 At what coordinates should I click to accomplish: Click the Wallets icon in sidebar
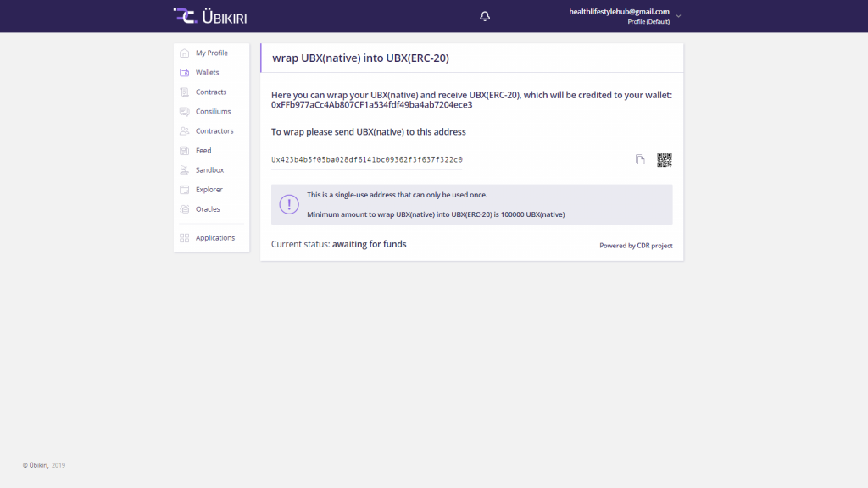(184, 73)
